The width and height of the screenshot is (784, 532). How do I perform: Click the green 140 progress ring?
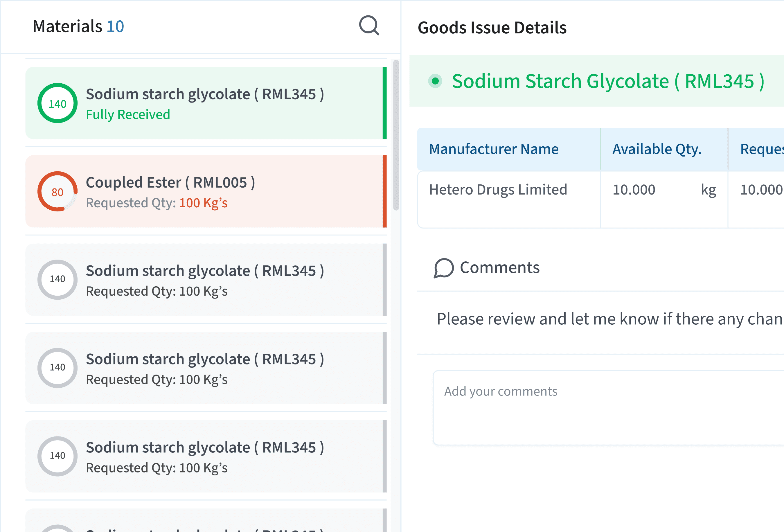coord(57,103)
